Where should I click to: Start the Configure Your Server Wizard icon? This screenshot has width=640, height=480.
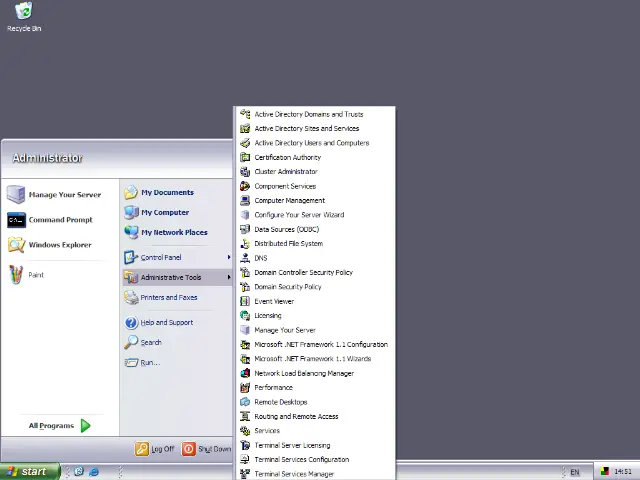coord(245,215)
